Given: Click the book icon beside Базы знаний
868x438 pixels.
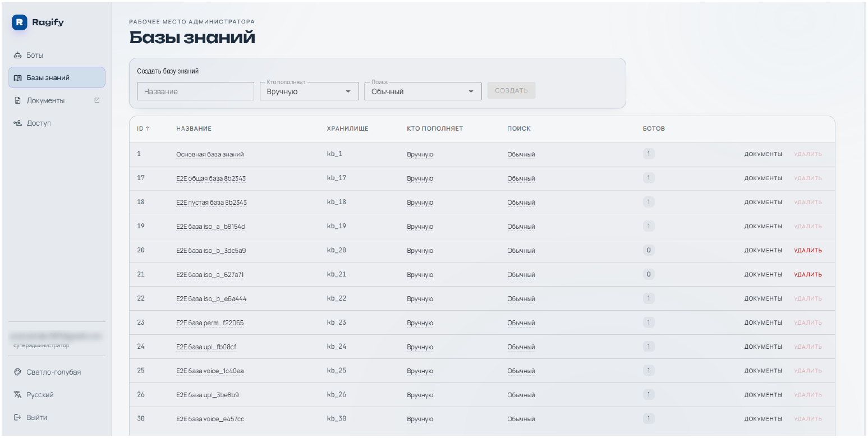Looking at the screenshot, I should click(17, 78).
